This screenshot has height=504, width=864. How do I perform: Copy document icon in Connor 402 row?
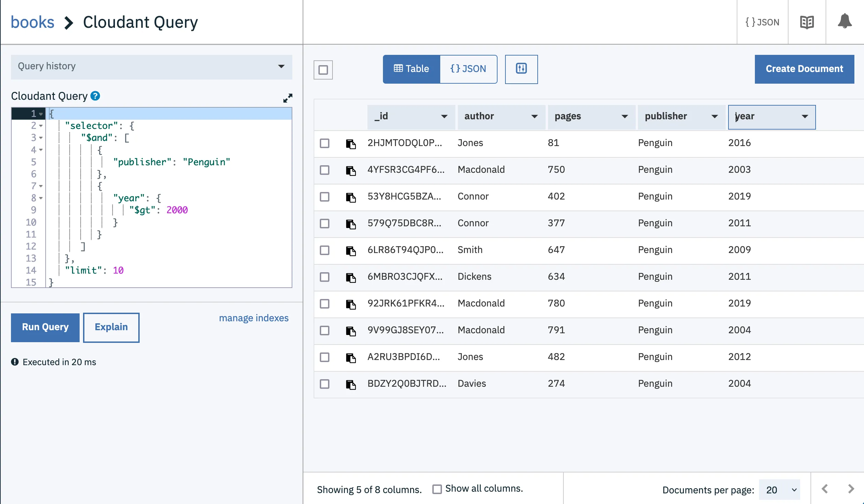point(351,197)
